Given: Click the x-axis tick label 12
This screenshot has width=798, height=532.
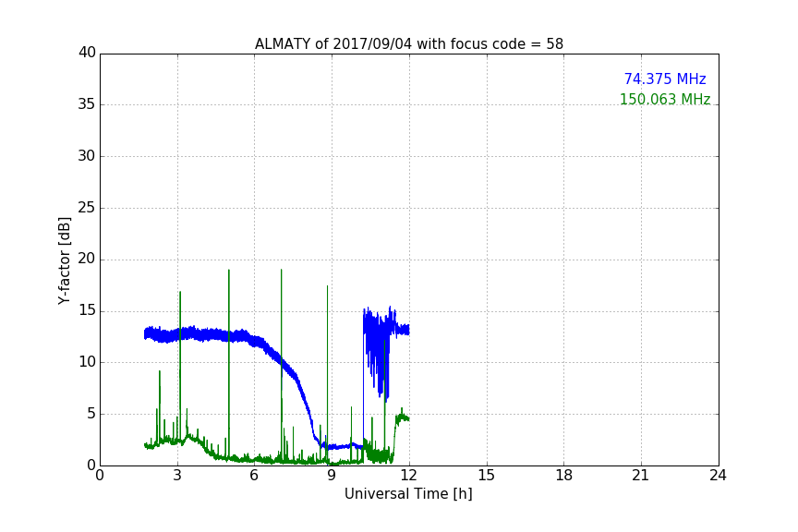Looking at the screenshot, I should pos(408,476).
